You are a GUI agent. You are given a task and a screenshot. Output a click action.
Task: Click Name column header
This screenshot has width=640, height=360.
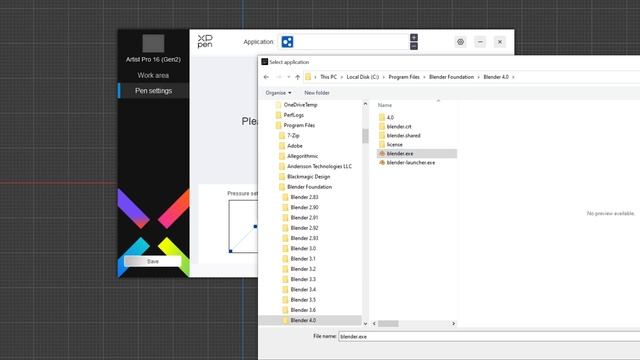[x=384, y=105]
